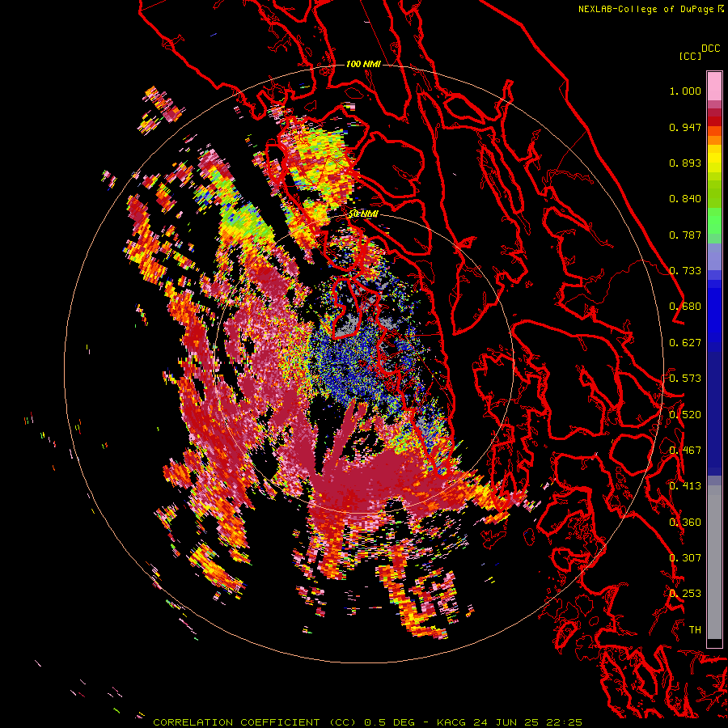Click the 0.253 scale value
Viewport: 728px width, 728px height.
[685, 594]
